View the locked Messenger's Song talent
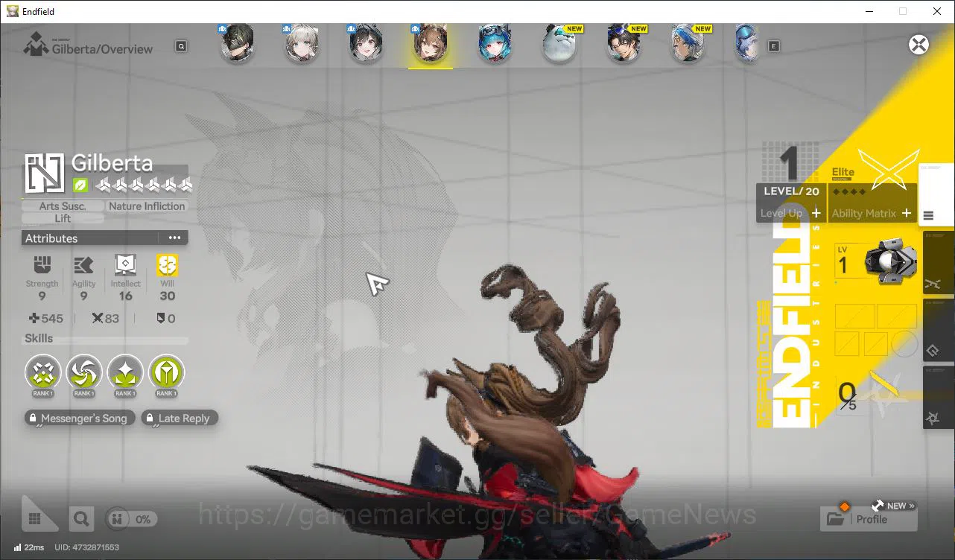Viewport: 955px width, 560px height. point(80,419)
